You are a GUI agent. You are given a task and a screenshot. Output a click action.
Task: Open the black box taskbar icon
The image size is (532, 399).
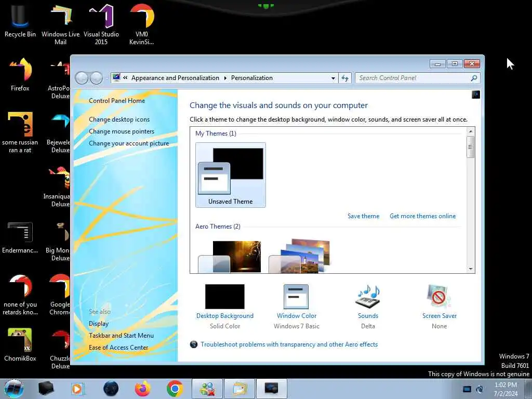point(46,389)
